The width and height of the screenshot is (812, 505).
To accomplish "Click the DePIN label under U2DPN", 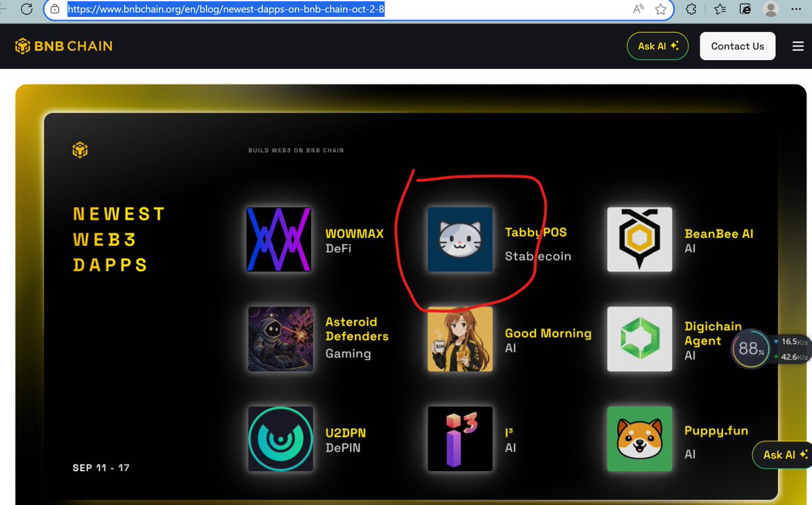I will coord(343,448).
